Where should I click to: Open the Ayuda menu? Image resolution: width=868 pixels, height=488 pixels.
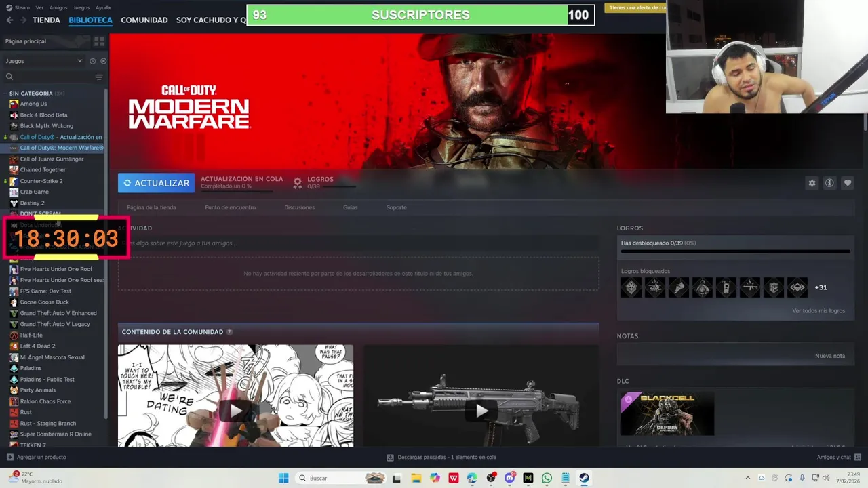[x=103, y=7]
